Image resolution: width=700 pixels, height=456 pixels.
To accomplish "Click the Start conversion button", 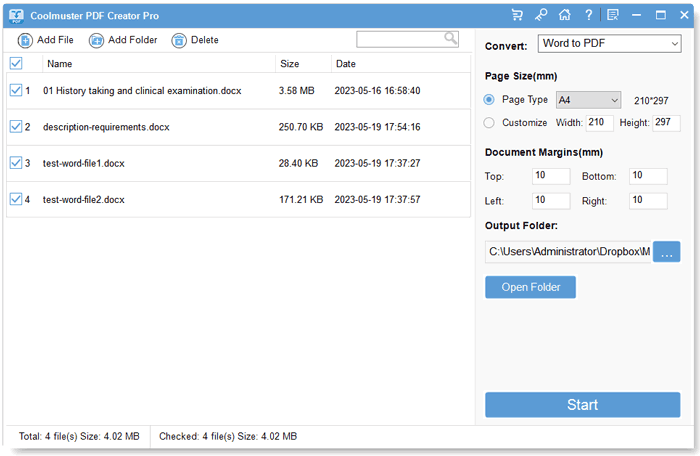I will pyautogui.click(x=583, y=405).
